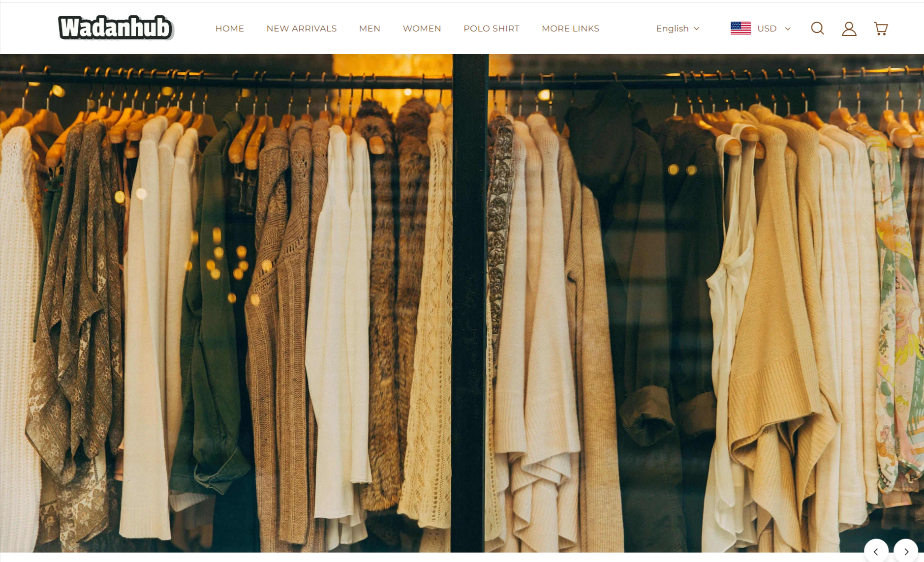Click the clothing rack hero banner image
Viewport: 924px width, 562px height.
(462, 303)
